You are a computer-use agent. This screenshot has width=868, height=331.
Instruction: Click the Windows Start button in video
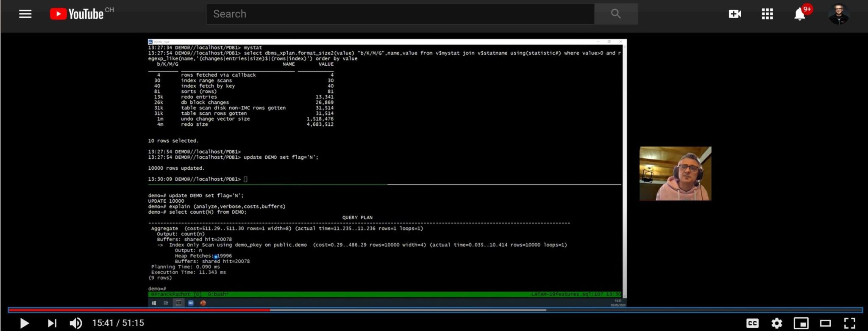(x=154, y=303)
